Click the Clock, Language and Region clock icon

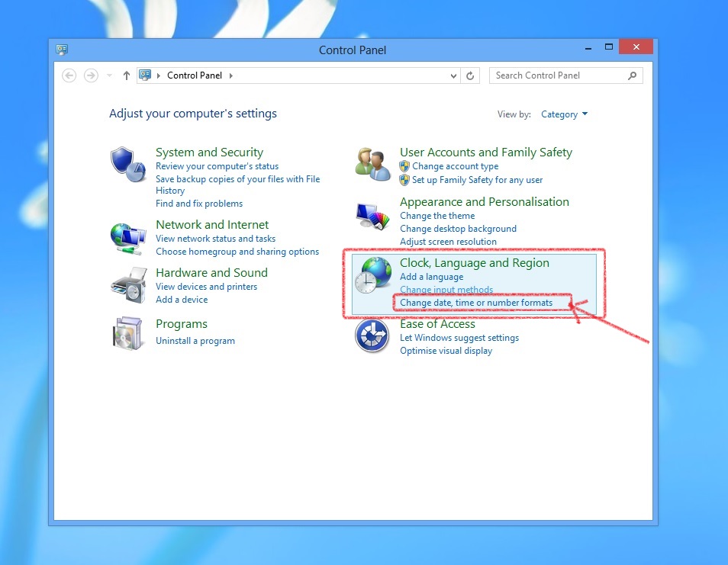(372, 274)
